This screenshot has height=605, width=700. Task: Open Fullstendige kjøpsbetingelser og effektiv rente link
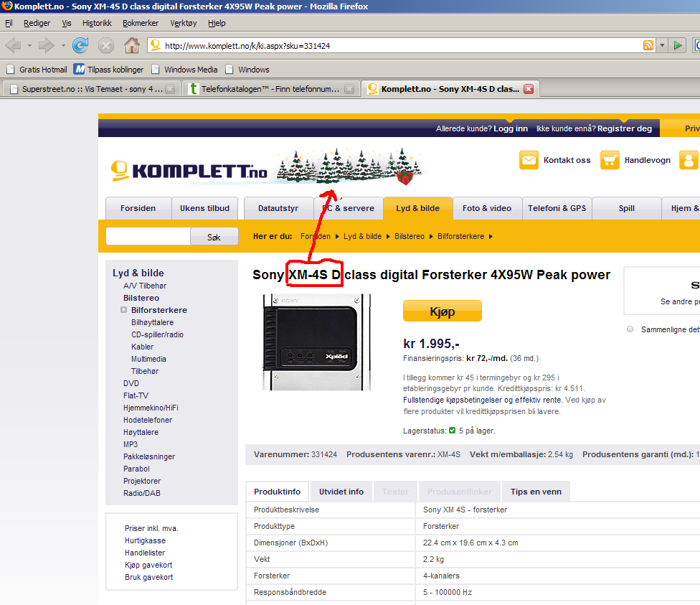pyautogui.click(x=483, y=400)
